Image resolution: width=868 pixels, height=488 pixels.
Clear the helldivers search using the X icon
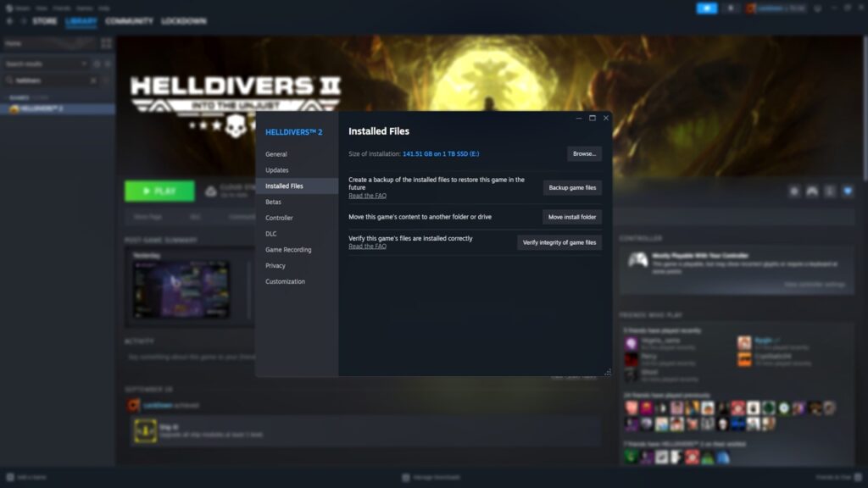point(93,80)
